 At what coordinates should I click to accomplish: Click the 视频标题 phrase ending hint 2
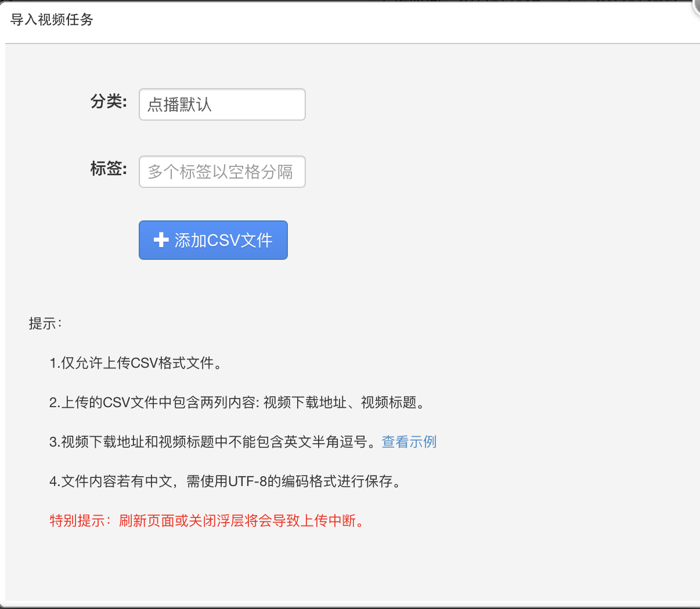pos(388,403)
